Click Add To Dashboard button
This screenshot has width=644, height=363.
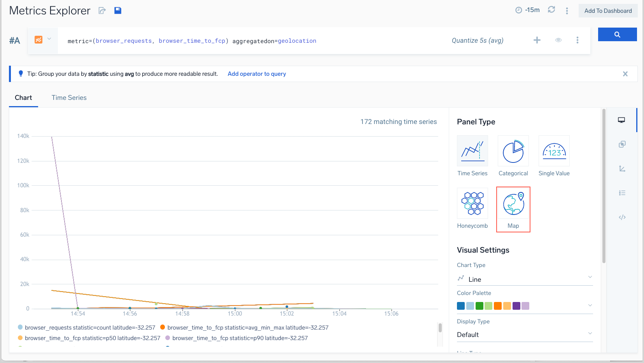click(x=608, y=11)
